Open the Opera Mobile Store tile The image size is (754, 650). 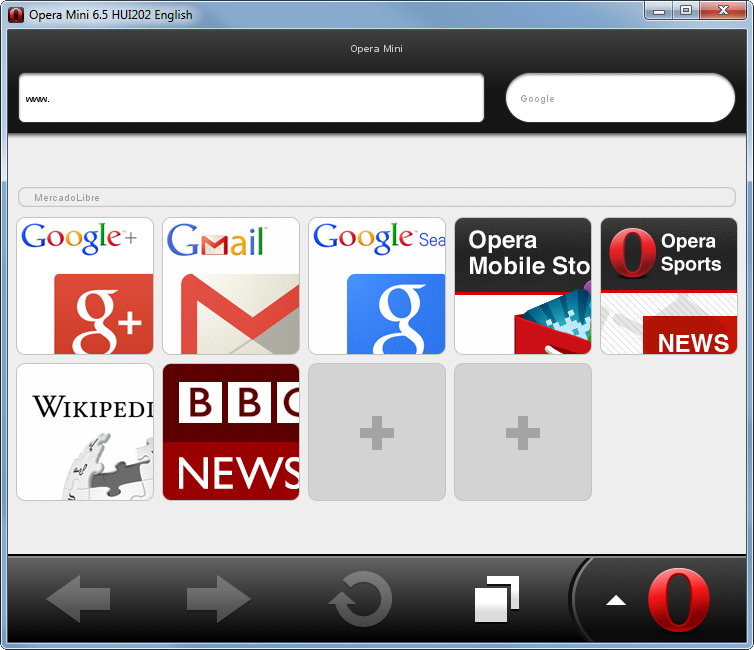point(523,286)
